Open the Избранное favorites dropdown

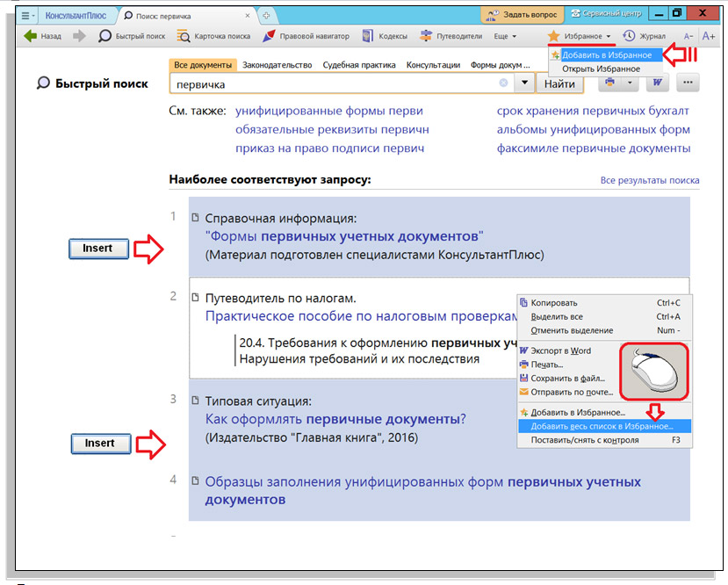coord(580,36)
